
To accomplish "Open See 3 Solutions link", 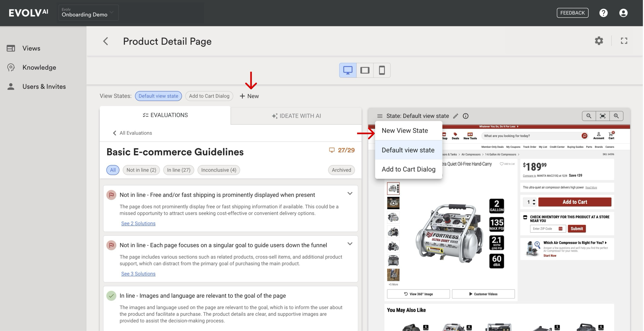I will pyautogui.click(x=138, y=274).
